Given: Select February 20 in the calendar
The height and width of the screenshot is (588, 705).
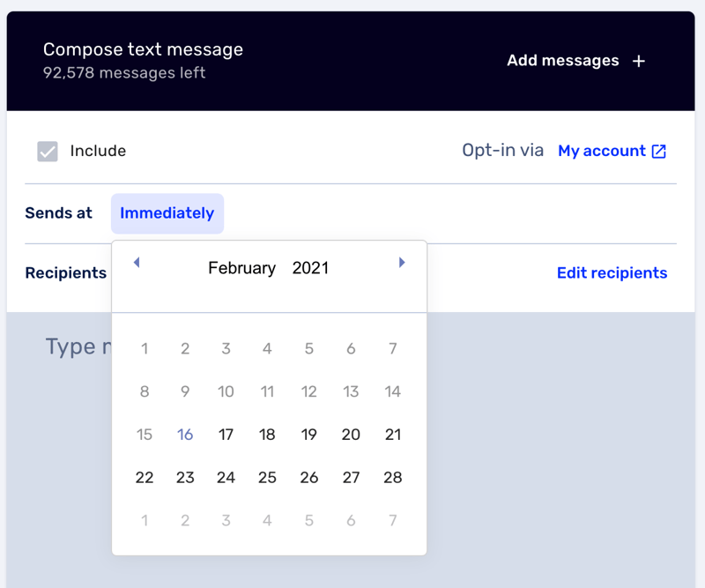Looking at the screenshot, I should point(351,435).
